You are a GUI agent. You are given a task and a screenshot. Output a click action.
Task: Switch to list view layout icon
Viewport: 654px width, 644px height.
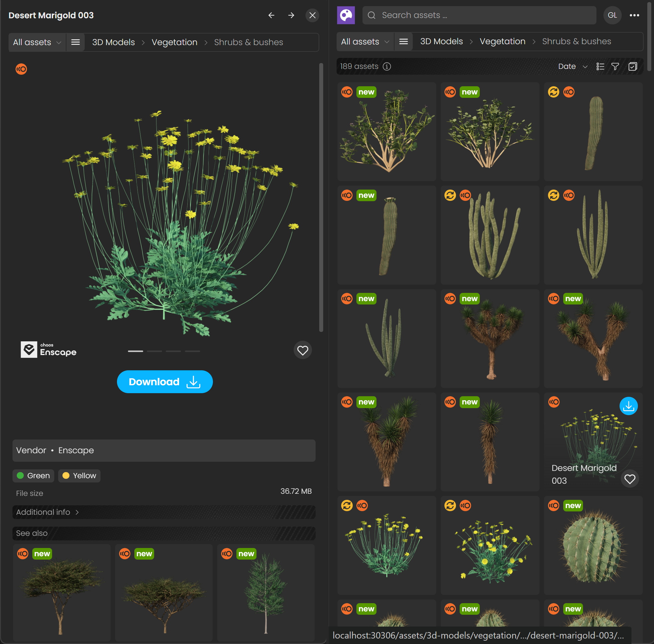point(600,67)
